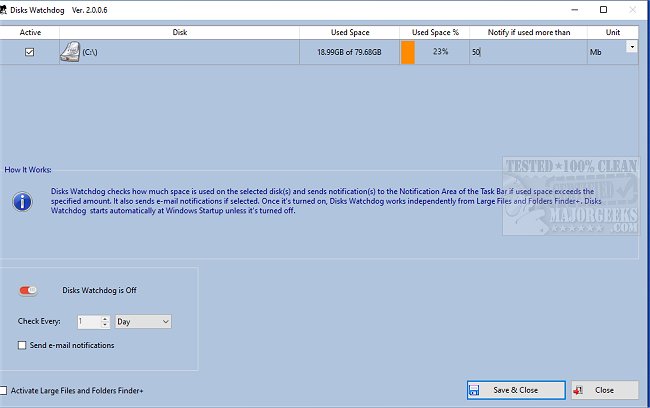
Task: Click the red door icon on the Close button
Action: (x=578, y=390)
